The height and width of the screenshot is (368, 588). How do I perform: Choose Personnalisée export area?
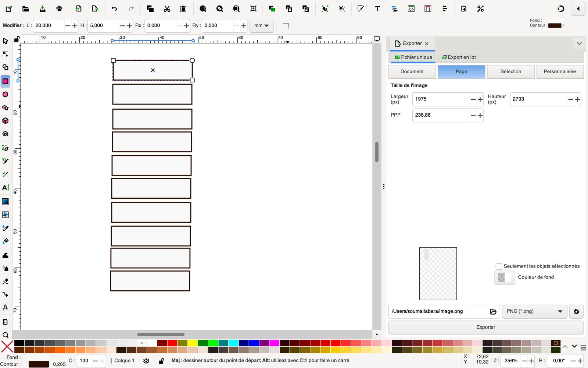560,72
